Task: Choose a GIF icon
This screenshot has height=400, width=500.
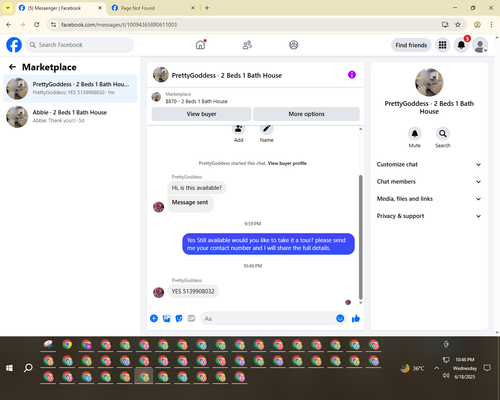Action: coord(191,318)
